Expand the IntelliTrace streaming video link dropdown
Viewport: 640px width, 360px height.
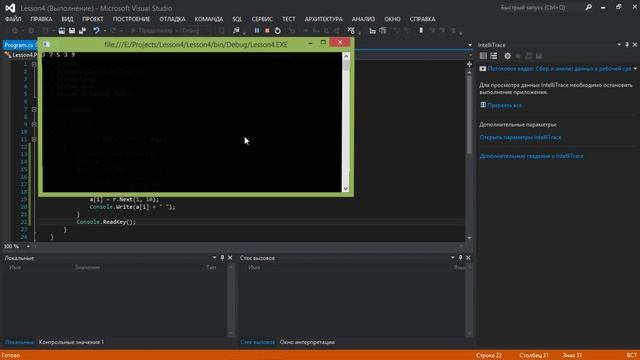pyautogui.click(x=636, y=69)
